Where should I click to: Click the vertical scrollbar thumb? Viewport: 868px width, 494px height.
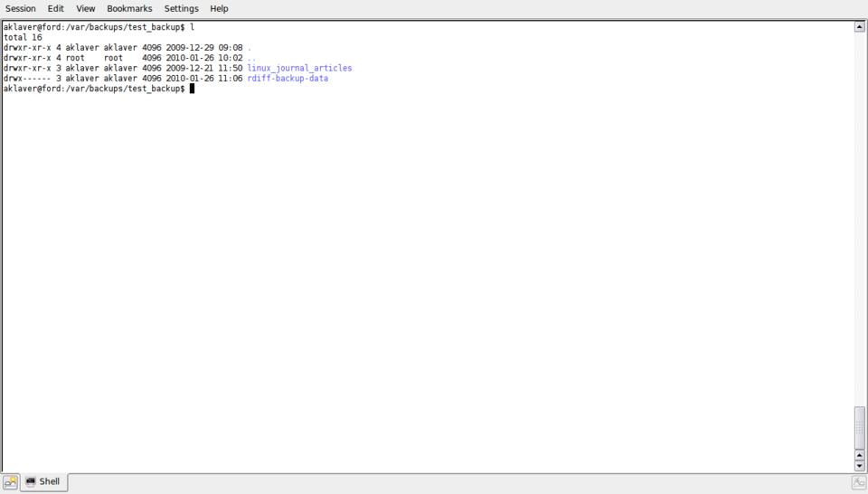pos(859,428)
